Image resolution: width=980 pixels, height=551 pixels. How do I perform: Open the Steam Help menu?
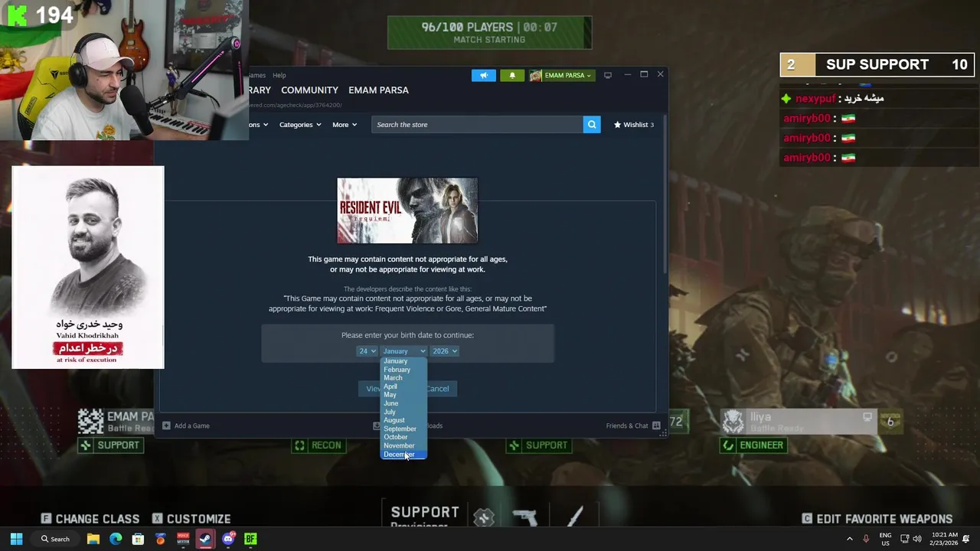(279, 75)
